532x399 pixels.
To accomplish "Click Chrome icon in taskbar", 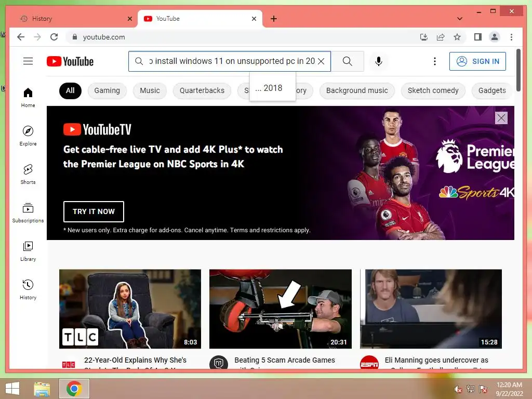I will 74,389.
